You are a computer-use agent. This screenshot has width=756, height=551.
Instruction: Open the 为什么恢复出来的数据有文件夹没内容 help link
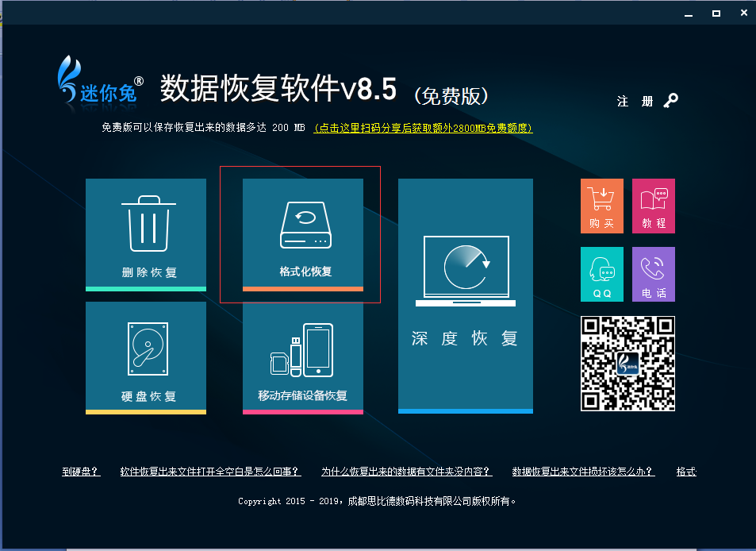coord(407,472)
